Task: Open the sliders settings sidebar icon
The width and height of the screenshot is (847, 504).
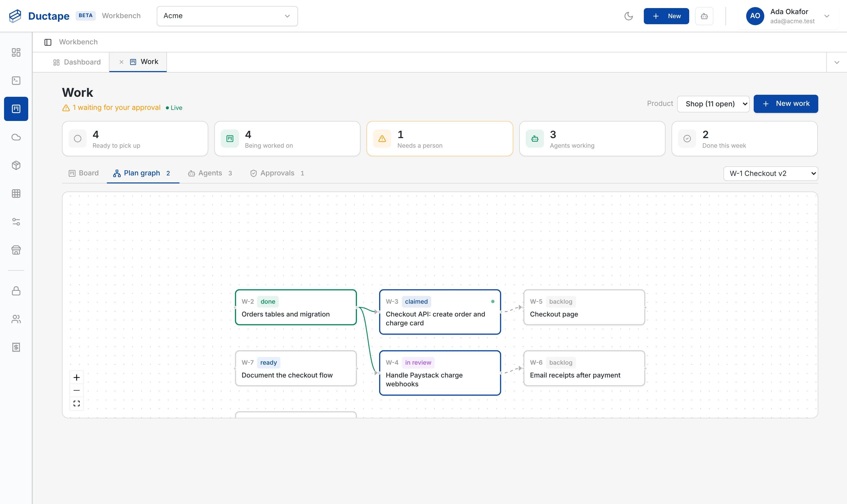Action: (x=16, y=222)
